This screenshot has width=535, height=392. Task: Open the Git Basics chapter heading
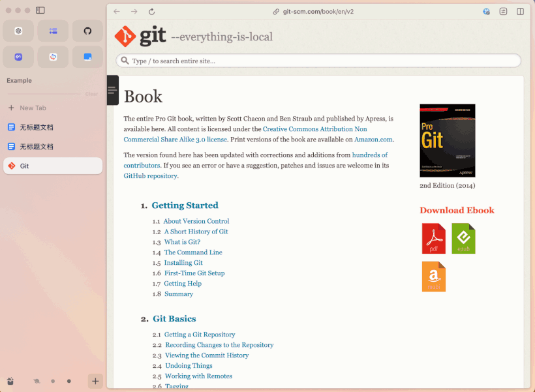(174, 318)
